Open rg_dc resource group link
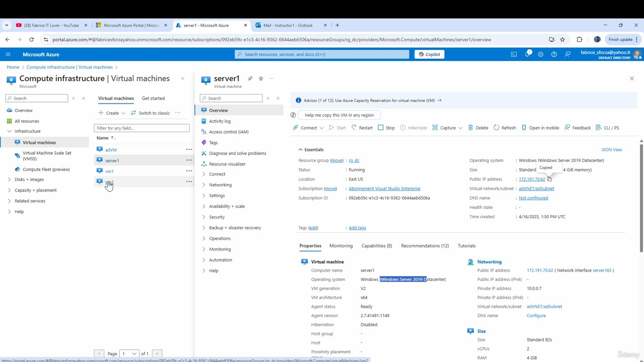The image size is (644, 362). (x=354, y=160)
